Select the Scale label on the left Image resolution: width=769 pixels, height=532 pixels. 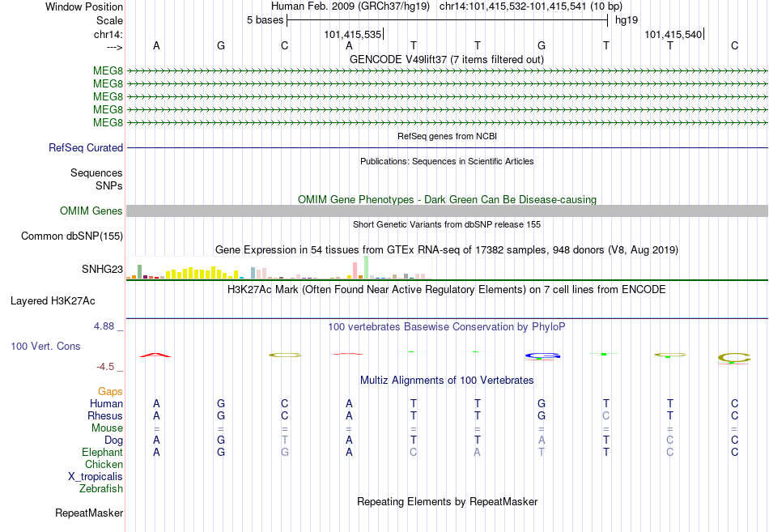pos(109,20)
